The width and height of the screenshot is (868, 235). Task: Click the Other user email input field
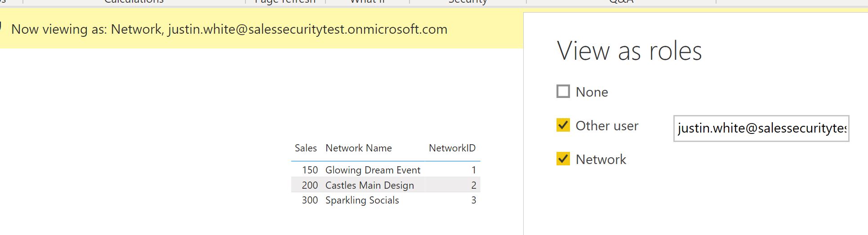761,129
